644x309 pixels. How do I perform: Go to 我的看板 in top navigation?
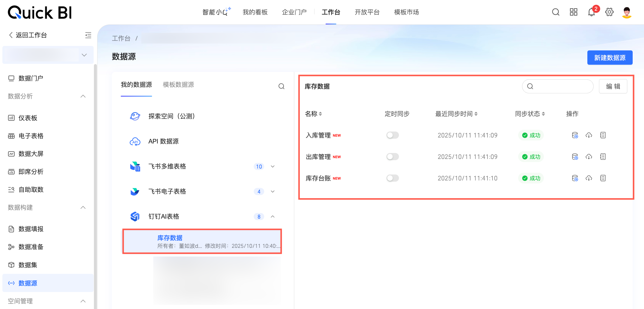[x=255, y=12]
